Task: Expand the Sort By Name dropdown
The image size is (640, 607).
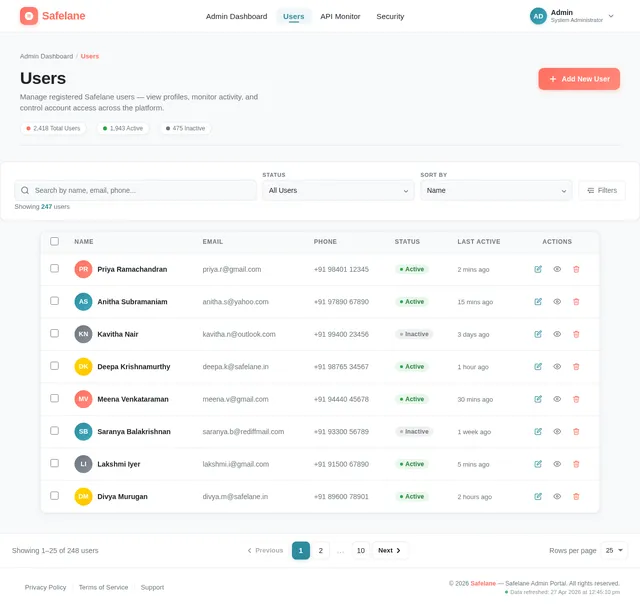Action: [496, 190]
